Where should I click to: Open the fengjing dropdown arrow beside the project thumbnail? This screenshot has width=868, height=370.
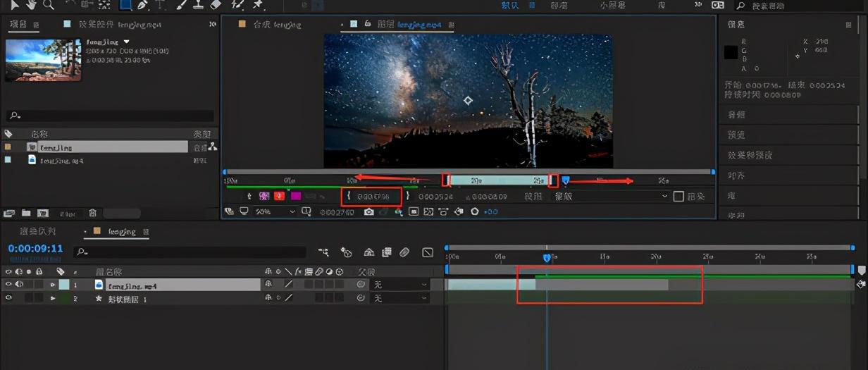coord(126,42)
